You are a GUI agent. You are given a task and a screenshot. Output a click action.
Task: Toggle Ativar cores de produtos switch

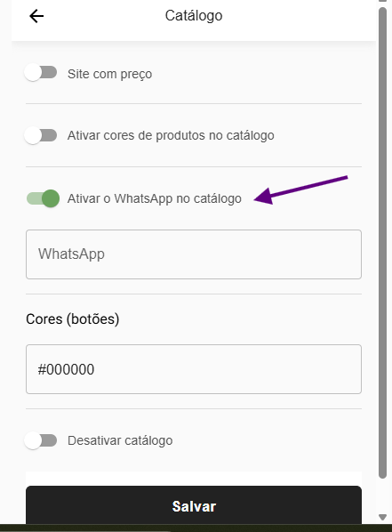click(41, 135)
